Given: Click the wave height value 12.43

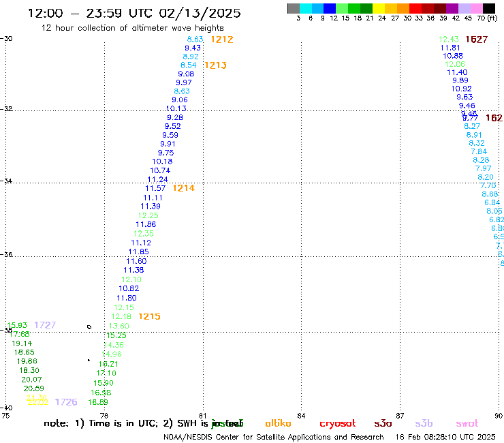Looking at the screenshot, I should (x=449, y=40).
